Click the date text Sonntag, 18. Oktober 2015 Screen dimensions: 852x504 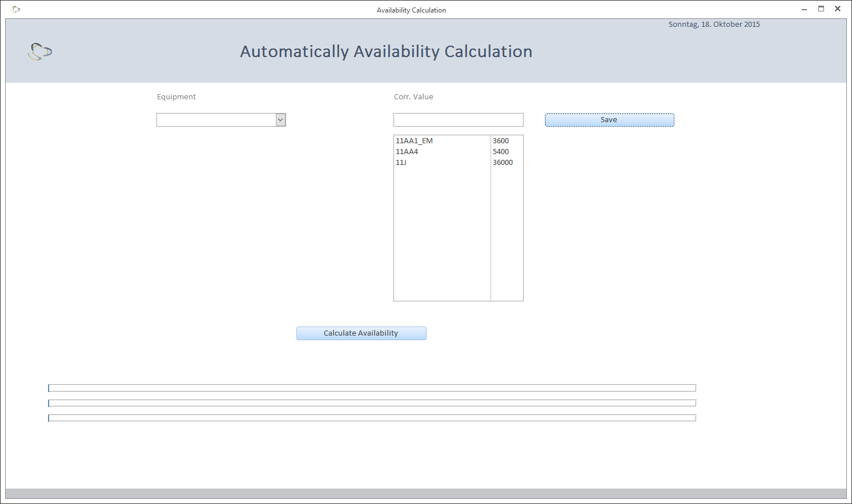[714, 25]
